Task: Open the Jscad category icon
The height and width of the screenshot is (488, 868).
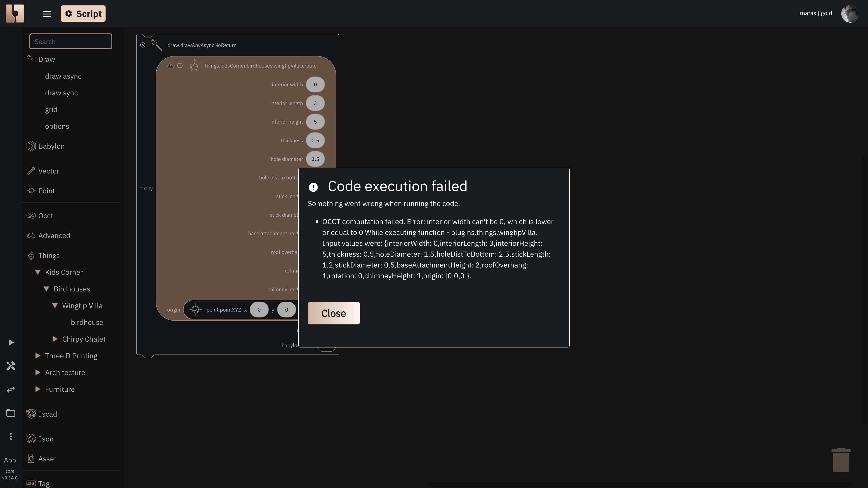Action: point(31,414)
